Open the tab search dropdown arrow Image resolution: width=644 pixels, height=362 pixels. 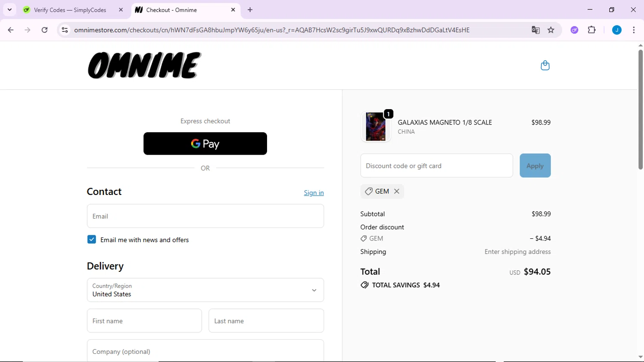pyautogui.click(x=9, y=10)
